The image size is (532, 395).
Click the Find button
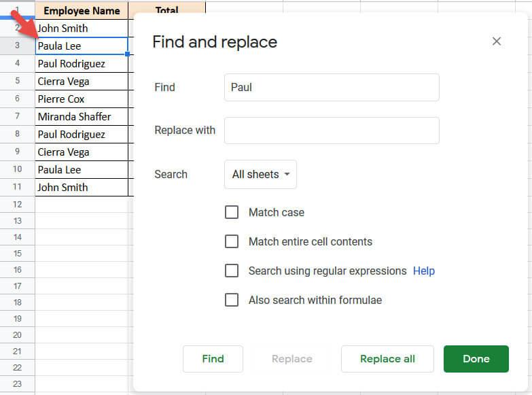coord(213,359)
